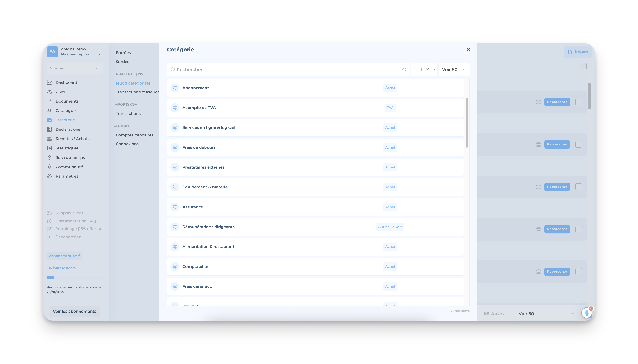
Task: Click Voir les abonnements button
Action: tap(74, 311)
